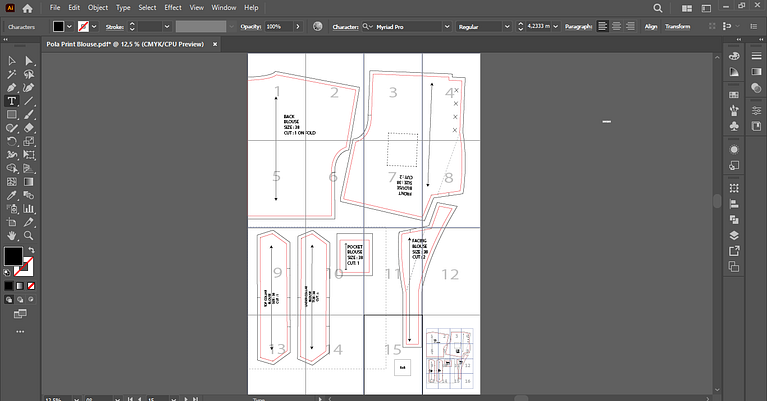Align paragraph text right

pyautogui.click(x=630, y=26)
